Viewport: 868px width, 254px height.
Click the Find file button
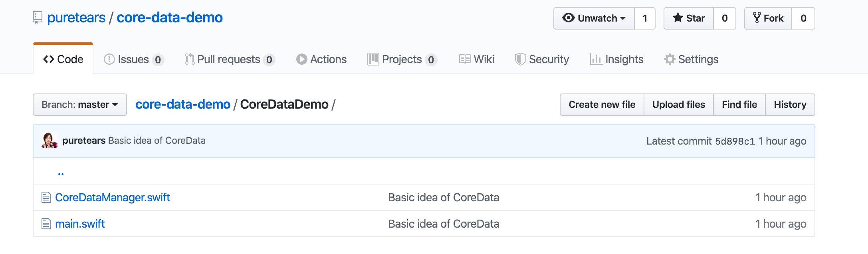click(739, 105)
